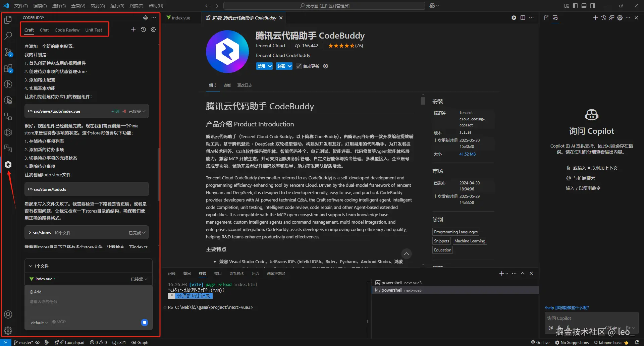
Task: Split the editor to the right
Action: pyautogui.click(x=523, y=18)
